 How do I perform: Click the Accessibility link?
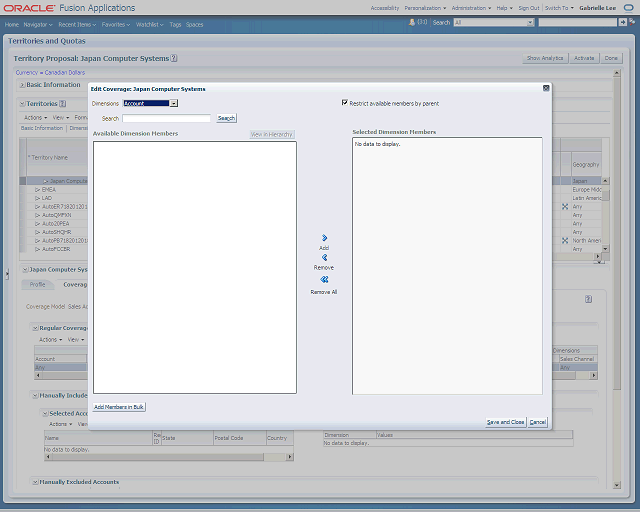coord(384,8)
